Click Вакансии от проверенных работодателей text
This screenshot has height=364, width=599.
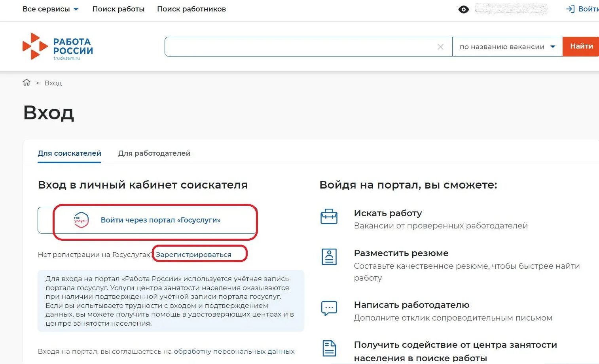coord(441,226)
